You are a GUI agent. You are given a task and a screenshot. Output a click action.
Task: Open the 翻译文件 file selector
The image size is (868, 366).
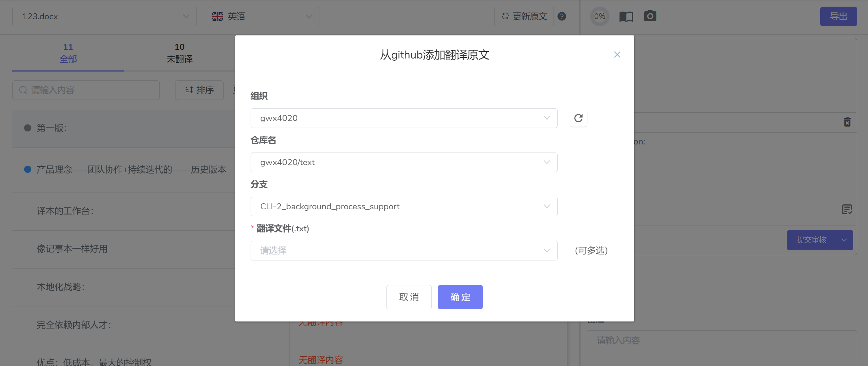[x=404, y=251]
